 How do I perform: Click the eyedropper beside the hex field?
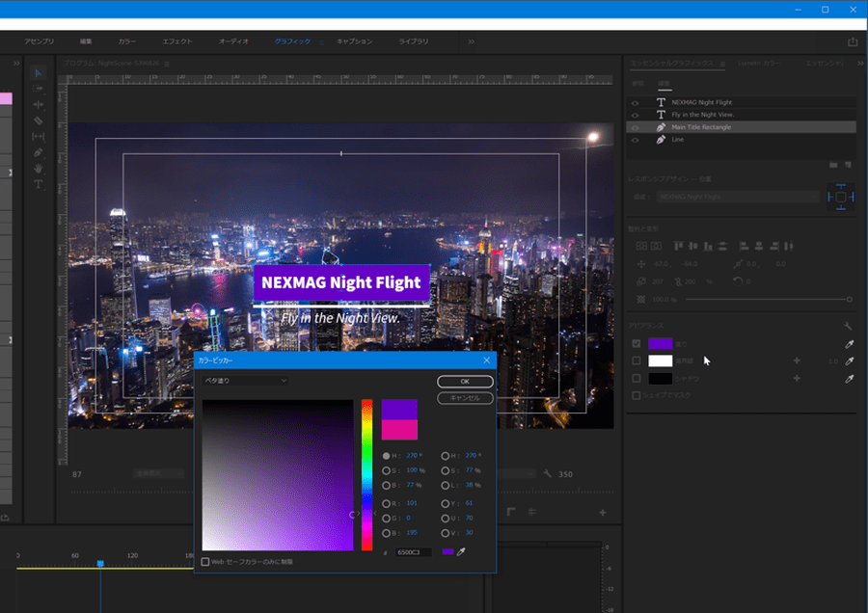pyautogui.click(x=461, y=552)
